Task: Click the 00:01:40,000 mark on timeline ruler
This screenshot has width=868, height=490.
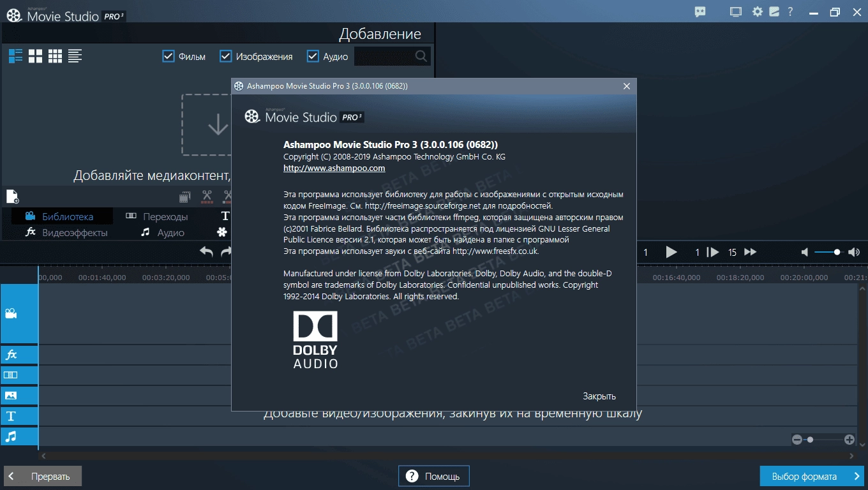Action: (102, 278)
